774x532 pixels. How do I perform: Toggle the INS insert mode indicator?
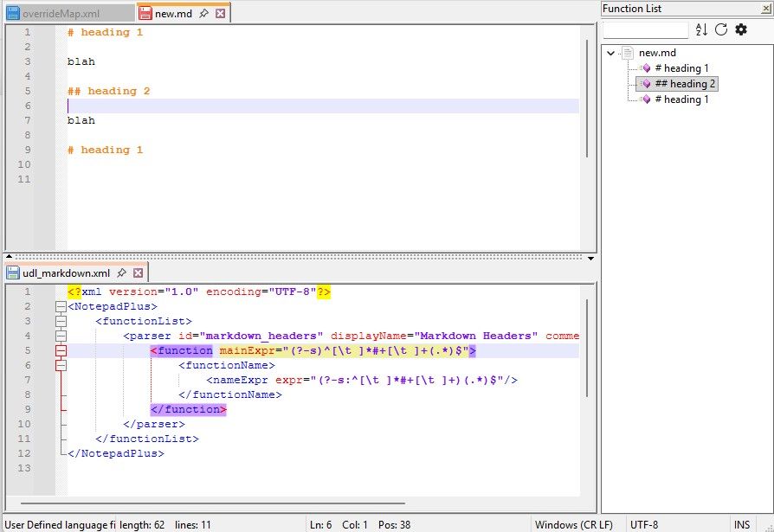(741, 525)
